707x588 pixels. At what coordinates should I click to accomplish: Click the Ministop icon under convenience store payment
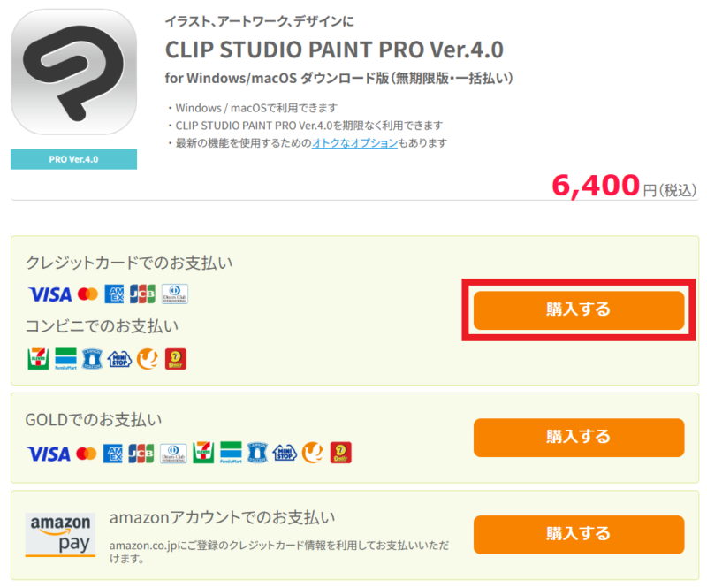click(119, 359)
